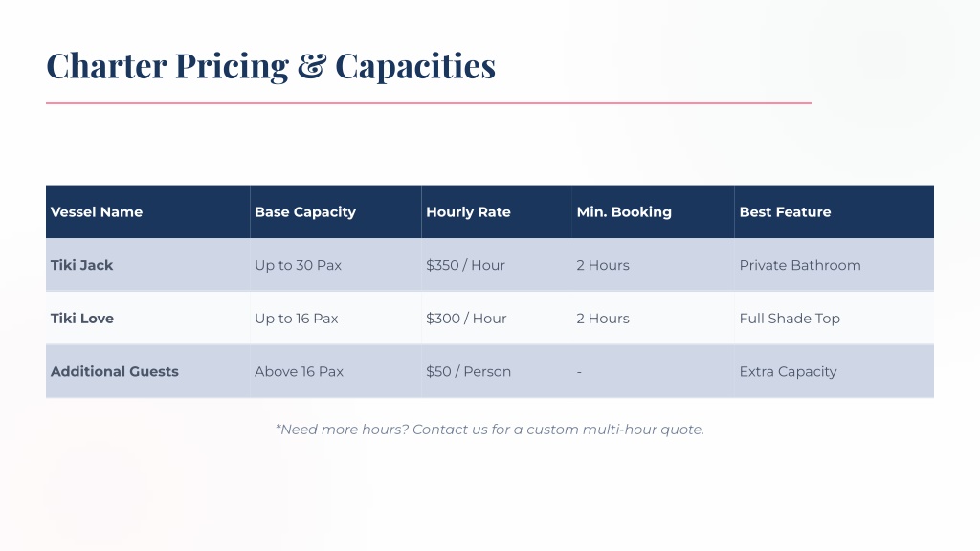This screenshot has width=980, height=551.
Task: Click the $300 / Hour rate cell
Action: 497,318
